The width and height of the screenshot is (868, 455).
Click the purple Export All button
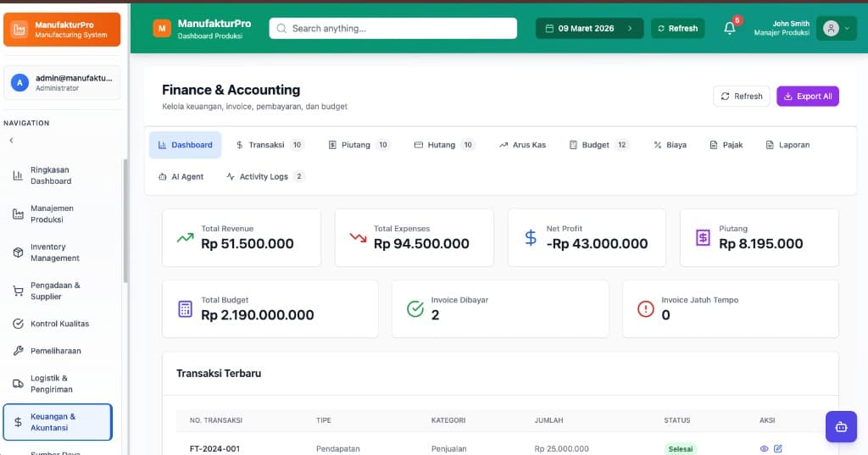807,97
